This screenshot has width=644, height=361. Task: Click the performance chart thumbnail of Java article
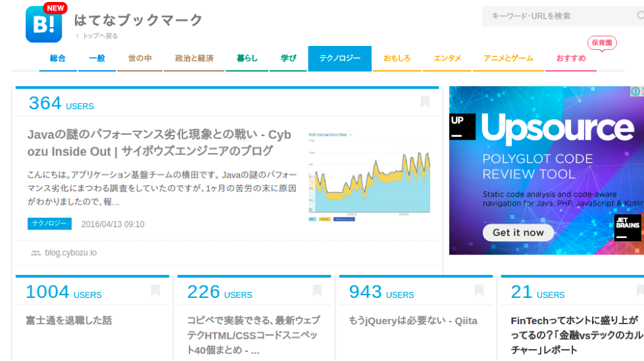[x=369, y=177]
